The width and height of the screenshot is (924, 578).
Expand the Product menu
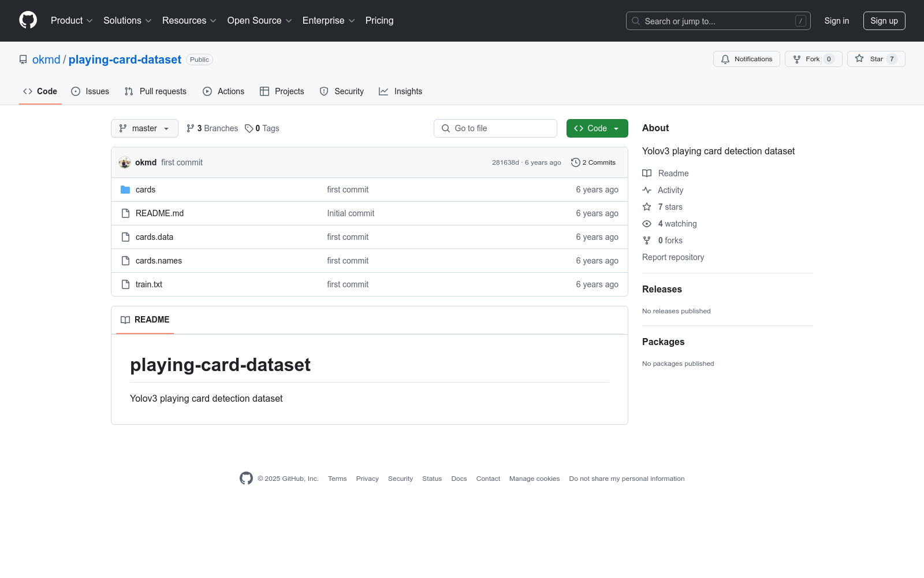[72, 20]
